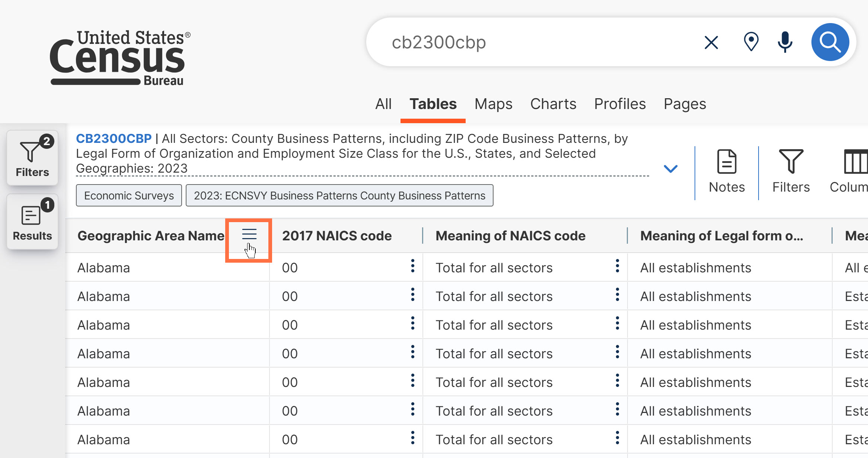The height and width of the screenshot is (458, 868).
Task: Clear the search field with X icon
Action: point(711,42)
